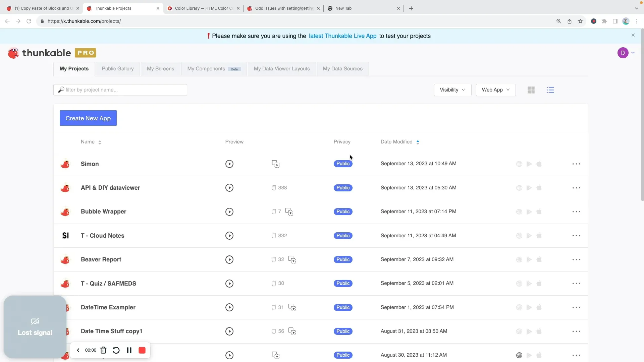This screenshot has width=644, height=362.
Task: Play live preview for T - Cloud Notes
Action: (x=229, y=236)
